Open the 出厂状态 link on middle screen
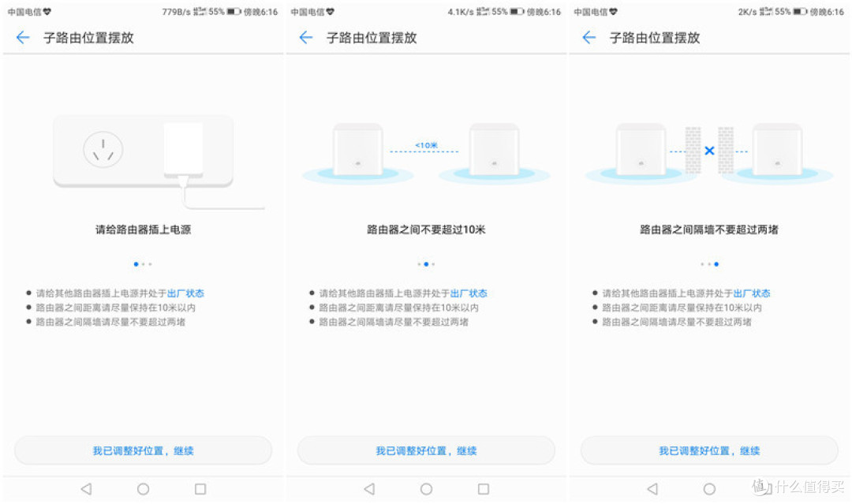This screenshot has height=504, width=852. (469, 293)
